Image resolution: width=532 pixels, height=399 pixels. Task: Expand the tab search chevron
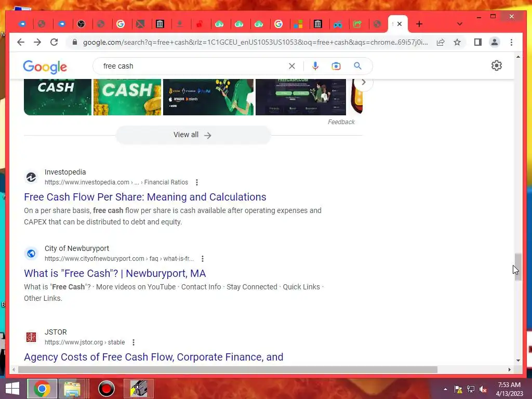459,24
